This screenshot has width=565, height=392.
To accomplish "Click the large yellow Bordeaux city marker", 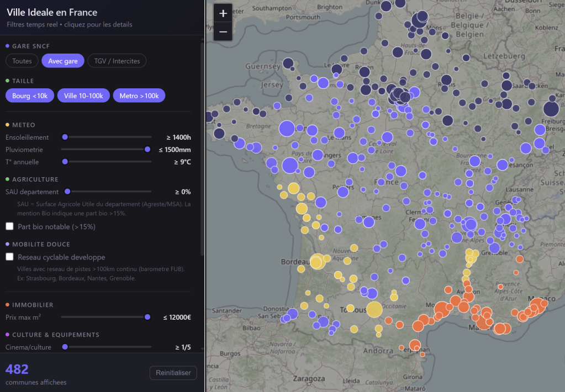I will tap(317, 262).
